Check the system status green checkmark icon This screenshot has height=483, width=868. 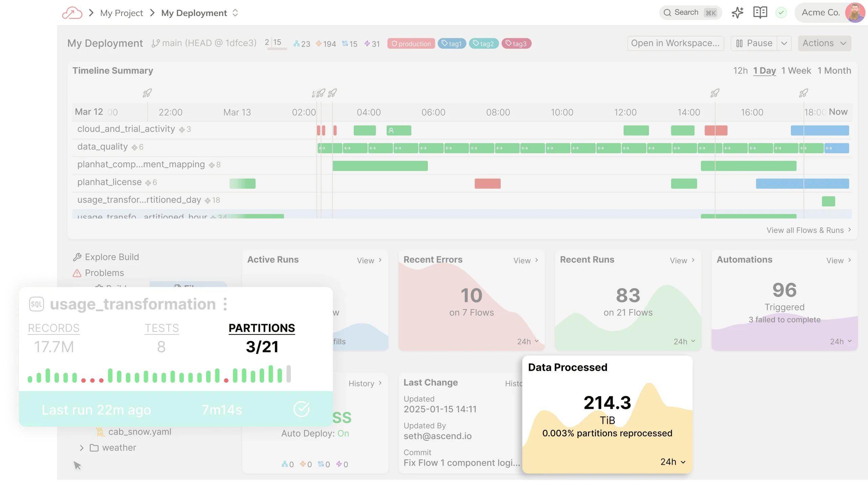[781, 13]
